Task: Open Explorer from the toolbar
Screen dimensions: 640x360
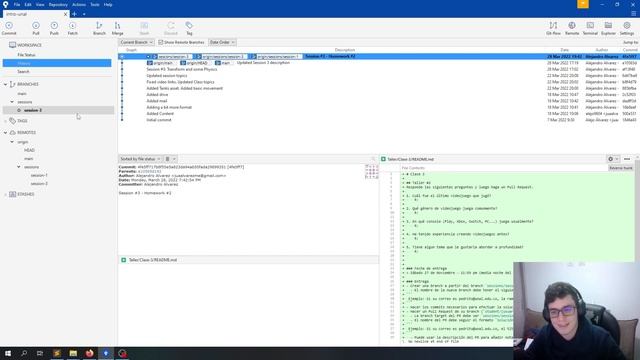Action: pyautogui.click(x=608, y=28)
